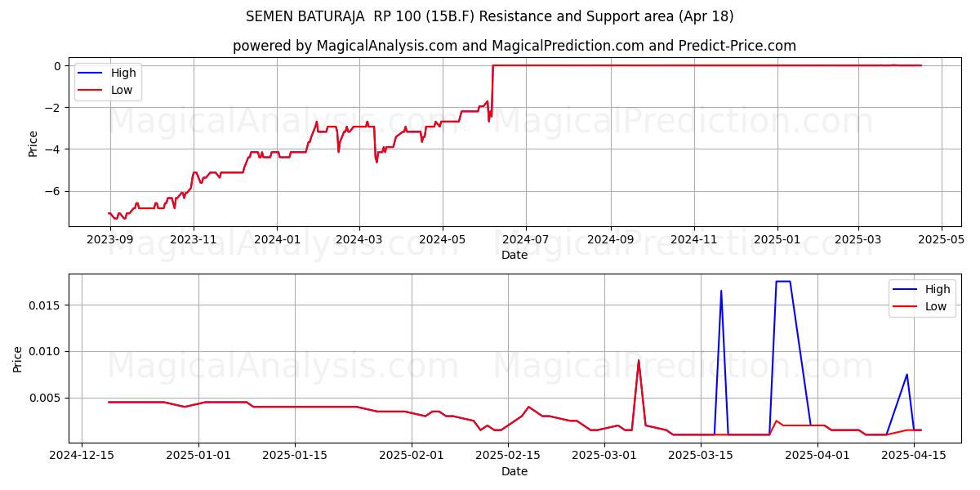Click the '0.005' value on lower price axis
980x490 pixels.
pos(47,398)
